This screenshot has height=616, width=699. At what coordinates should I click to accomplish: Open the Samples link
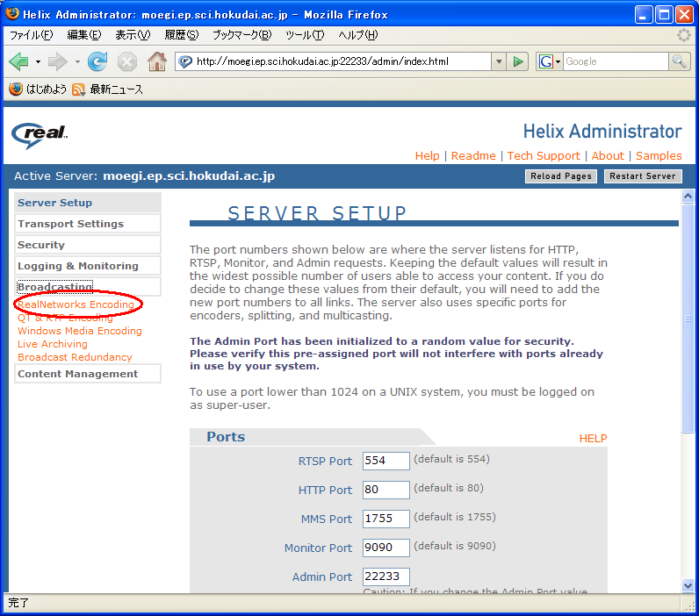coord(659,156)
